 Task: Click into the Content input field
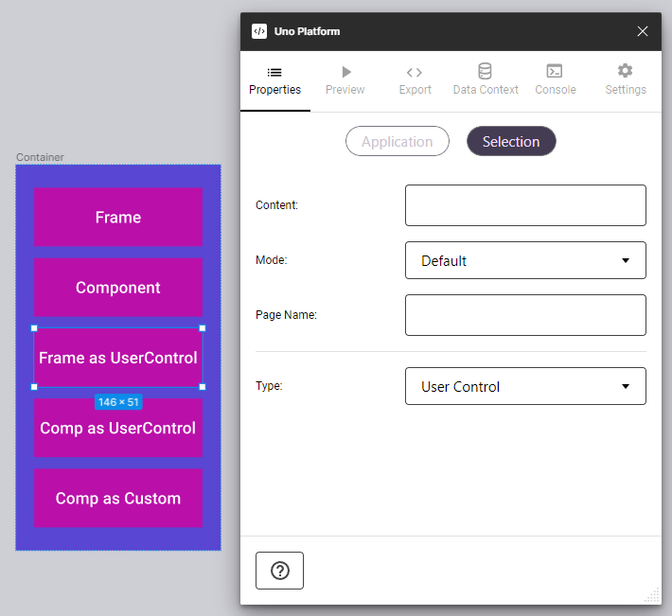click(525, 205)
